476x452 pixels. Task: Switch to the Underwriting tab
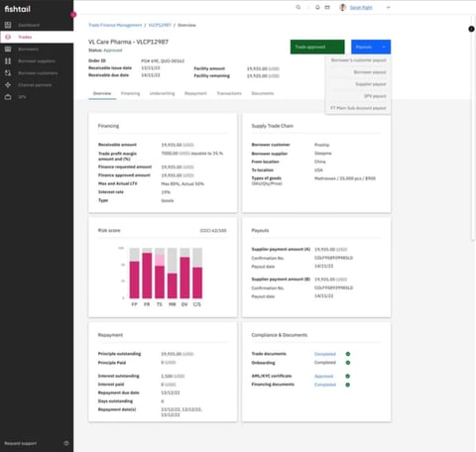coord(162,93)
